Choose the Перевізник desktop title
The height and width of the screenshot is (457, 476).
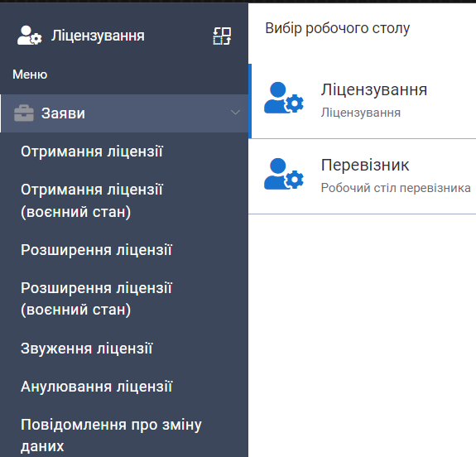point(365,166)
